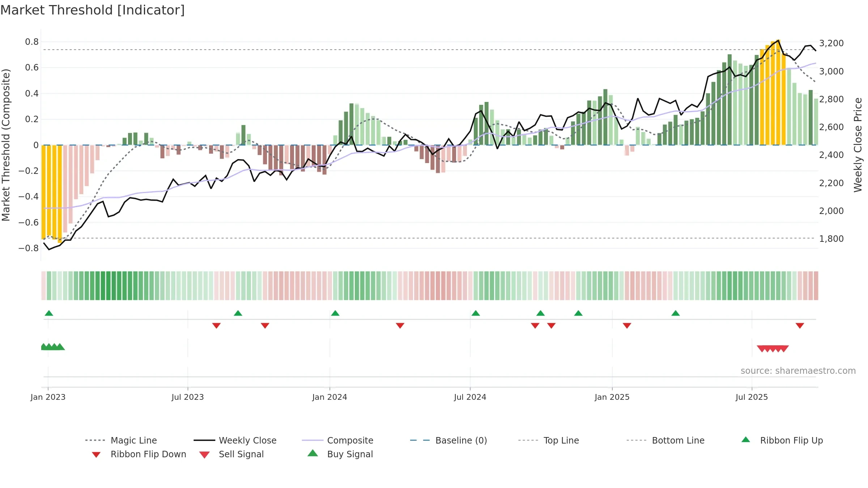Click the 2,600 price axis label
The width and height of the screenshot is (868, 488).
click(x=831, y=127)
